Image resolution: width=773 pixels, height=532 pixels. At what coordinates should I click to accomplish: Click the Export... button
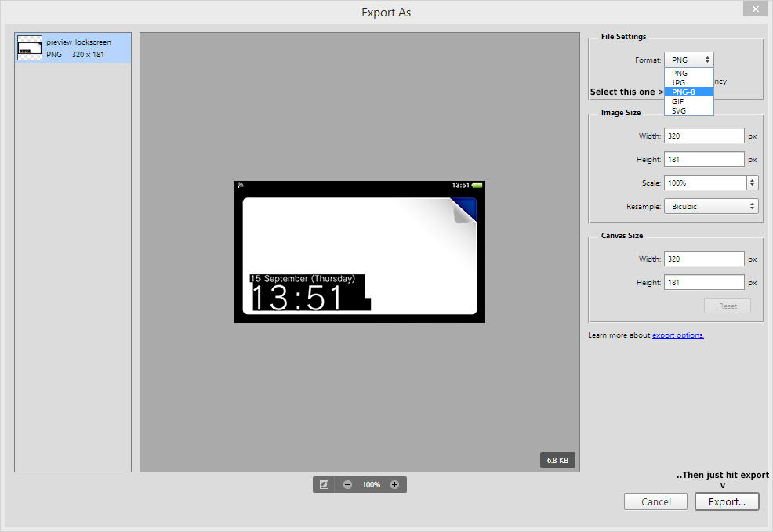click(727, 501)
